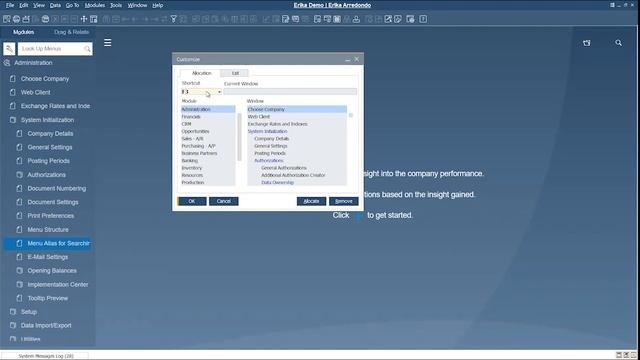The image size is (640, 360).
Task: Open the Tools menu
Action: 116,5
